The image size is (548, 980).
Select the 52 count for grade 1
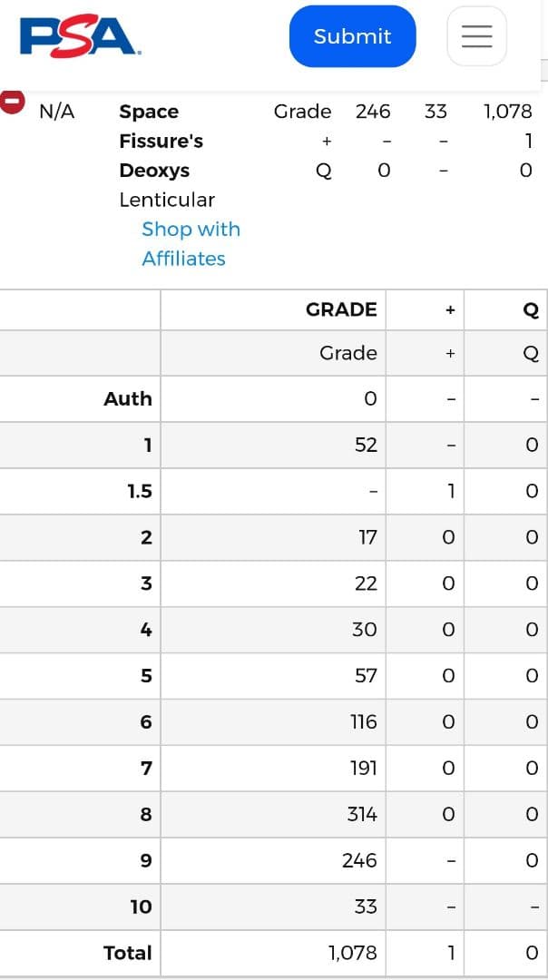tap(367, 445)
